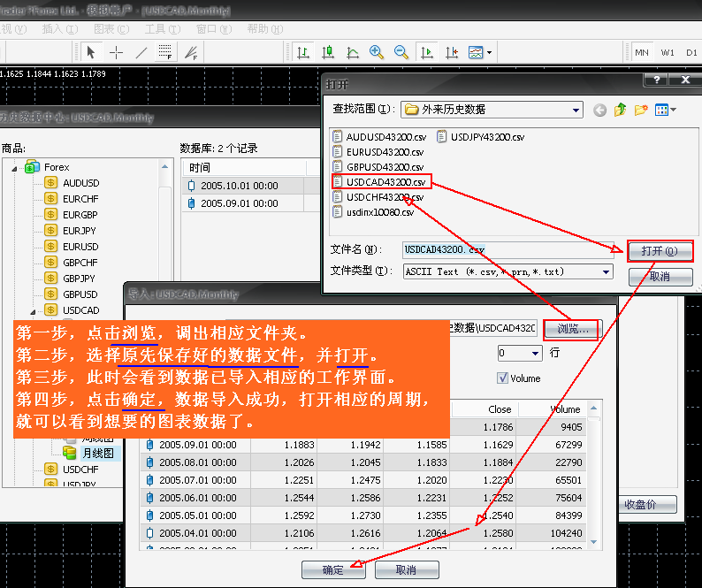Click the 浏览 browse button
Viewport: 702px width, 588px height.
coord(572,329)
